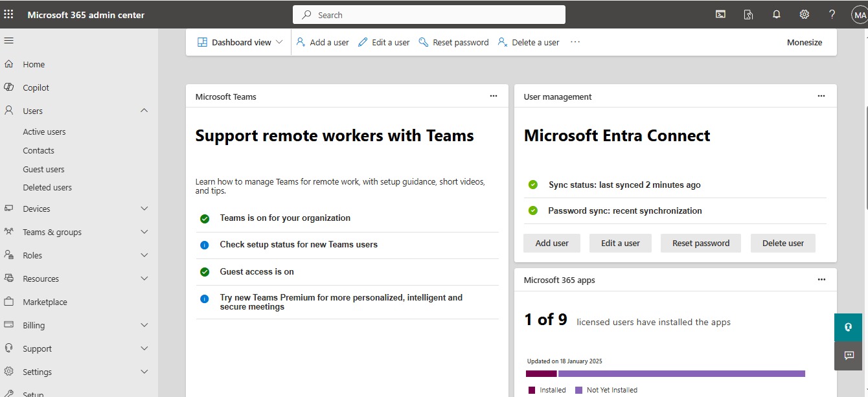Click the Support headset icon
The height and width of the screenshot is (397, 868).
pos(9,348)
